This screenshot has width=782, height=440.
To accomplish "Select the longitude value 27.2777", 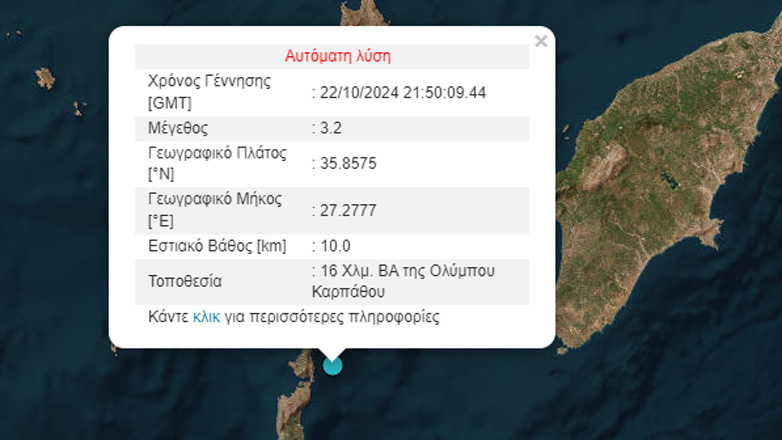I will pos(348,211).
